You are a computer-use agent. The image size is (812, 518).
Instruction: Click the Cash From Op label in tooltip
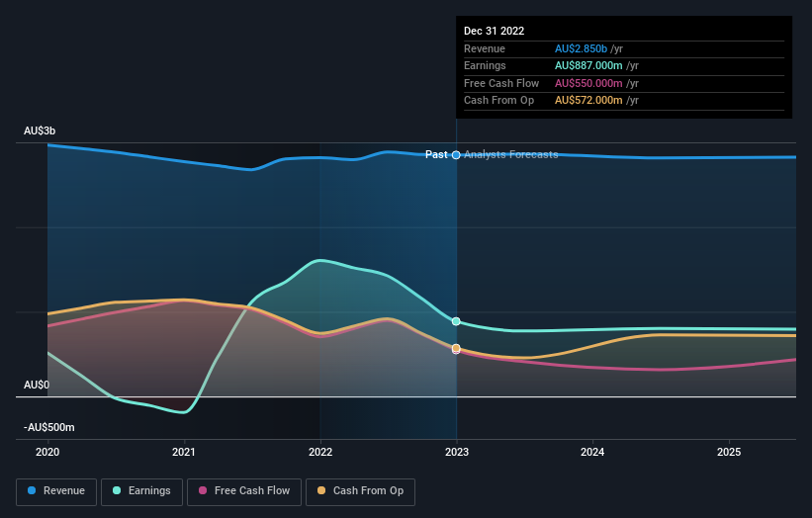498,101
